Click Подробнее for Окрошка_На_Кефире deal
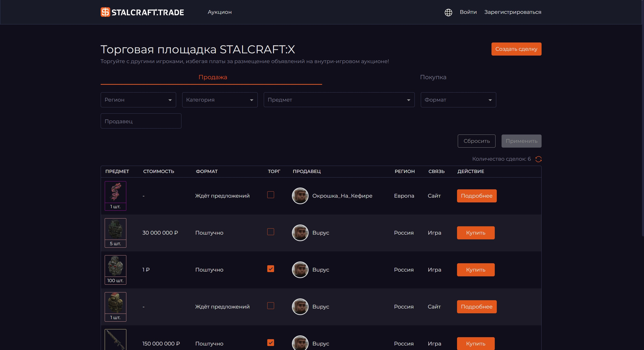Image resolution: width=644 pixels, height=350 pixels. click(477, 196)
